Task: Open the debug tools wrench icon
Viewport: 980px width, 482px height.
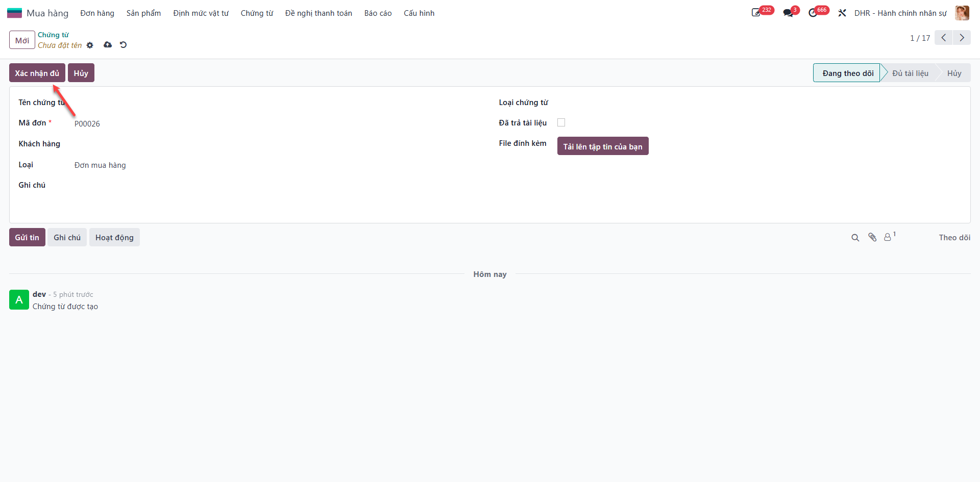Action: 842,13
